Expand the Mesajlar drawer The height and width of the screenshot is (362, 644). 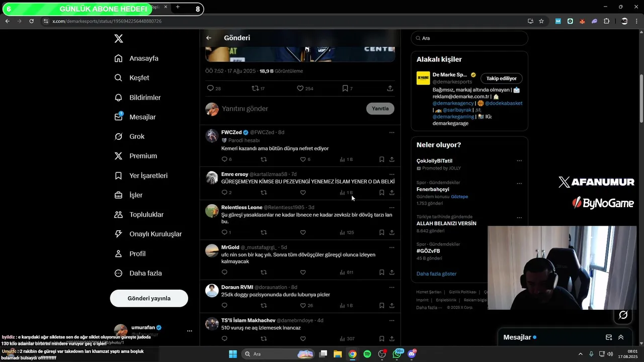tap(621, 337)
